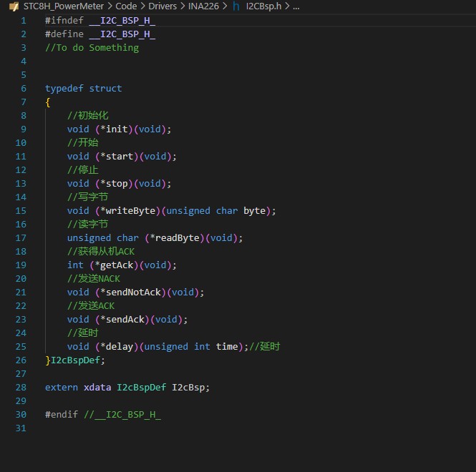Click the opening brace on line 7
The width and height of the screenshot is (476, 472).
point(48,102)
